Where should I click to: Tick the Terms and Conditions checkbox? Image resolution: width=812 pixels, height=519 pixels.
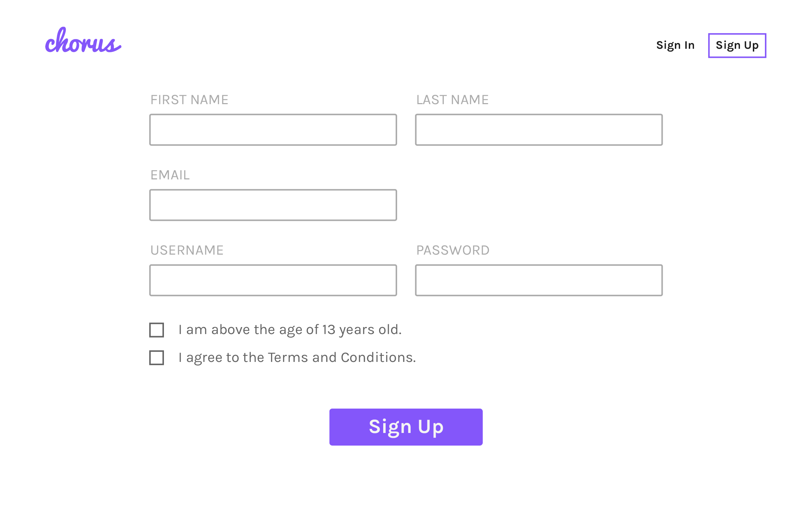pos(157,358)
